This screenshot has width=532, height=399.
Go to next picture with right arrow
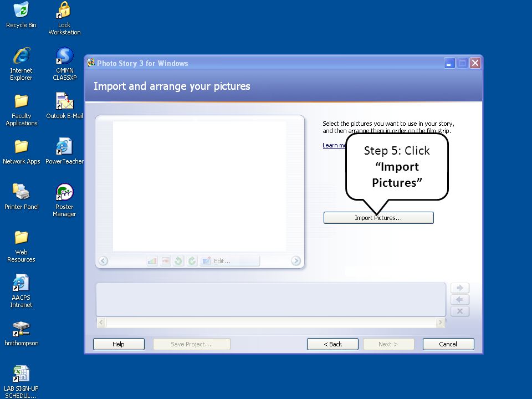pos(296,260)
